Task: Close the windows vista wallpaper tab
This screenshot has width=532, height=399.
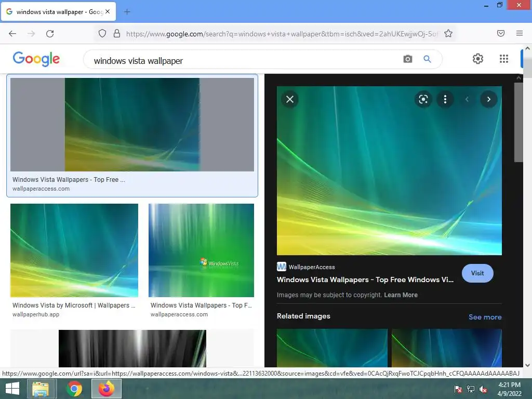Action: [x=108, y=11]
